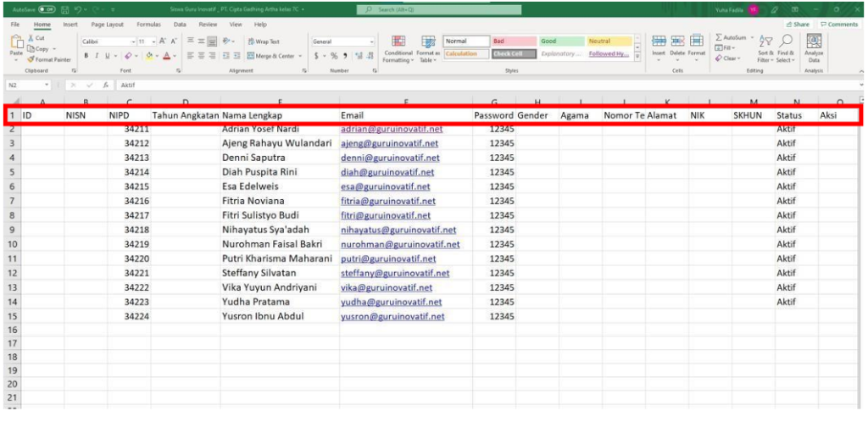Select bottom vertical align icon
The height and width of the screenshot is (422, 868).
click(213, 42)
